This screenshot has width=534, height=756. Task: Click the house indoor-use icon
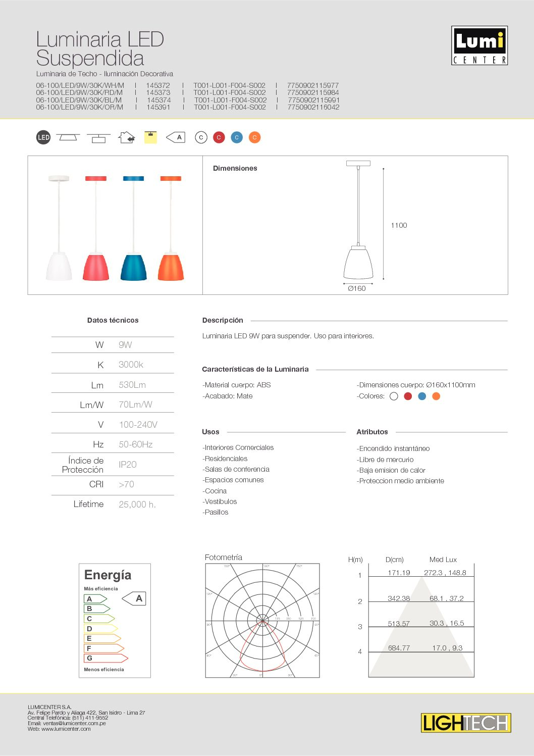[127, 137]
